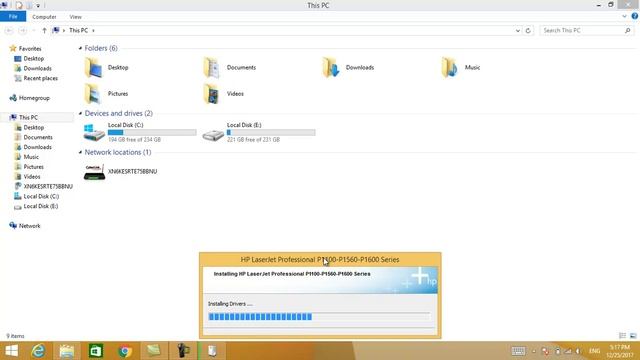Open the Explorer help question mark icon

(634, 16)
